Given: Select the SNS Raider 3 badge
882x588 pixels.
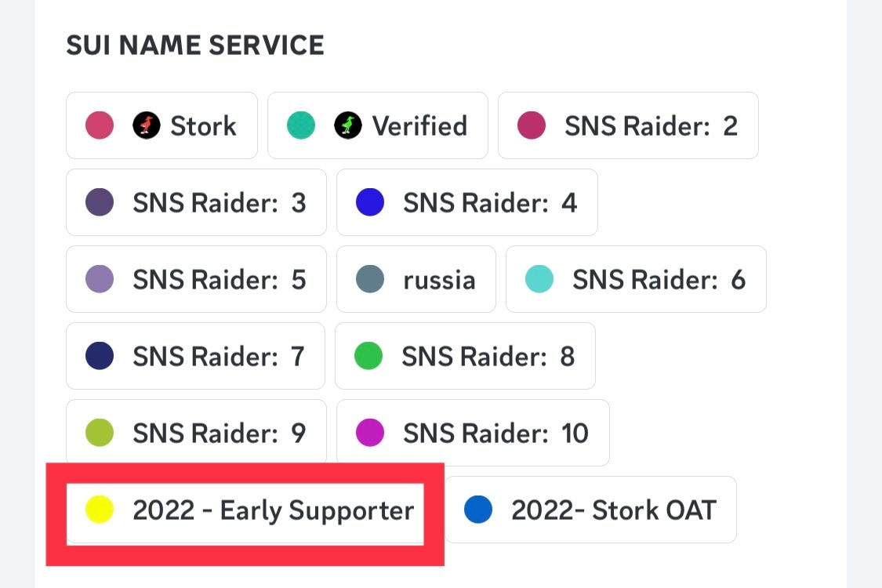Looking at the screenshot, I should (x=196, y=202).
